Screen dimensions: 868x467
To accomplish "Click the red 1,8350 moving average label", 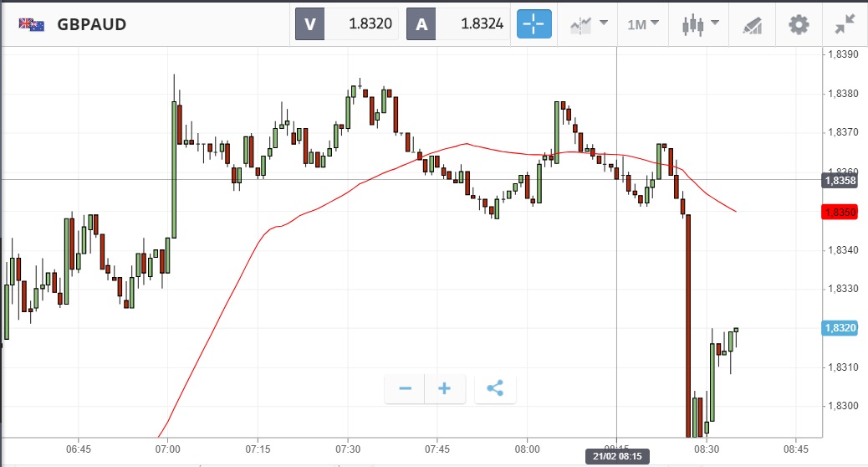I will coord(840,213).
